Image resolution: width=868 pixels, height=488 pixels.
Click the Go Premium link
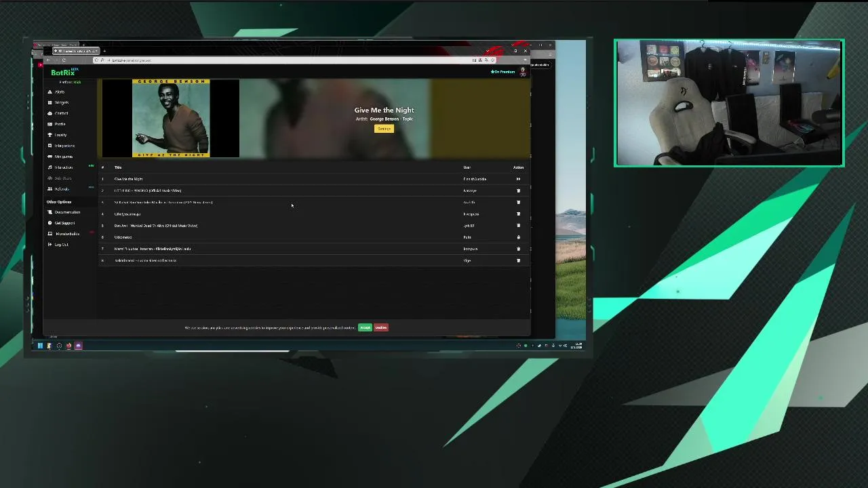coord(502,72)
